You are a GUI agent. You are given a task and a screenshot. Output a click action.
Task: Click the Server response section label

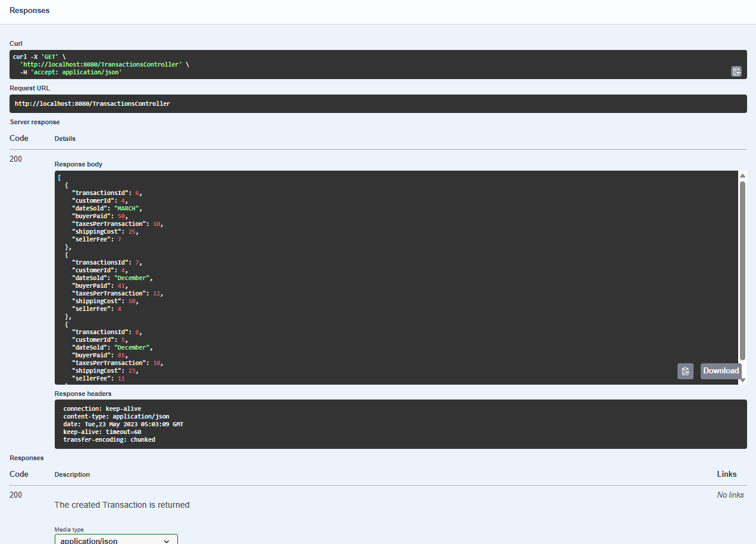click(x=34, y=121)
